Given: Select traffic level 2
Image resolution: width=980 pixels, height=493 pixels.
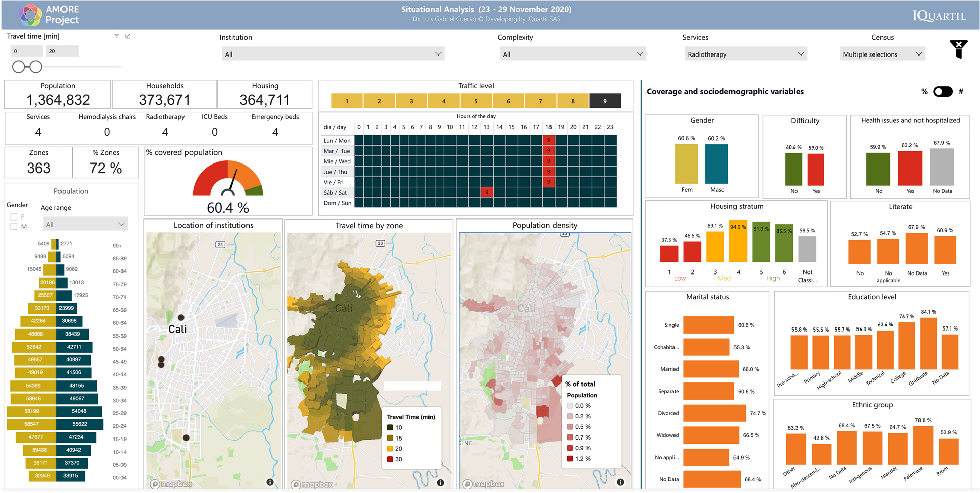Looking at the screenshot, I should (x=379, y=101).
